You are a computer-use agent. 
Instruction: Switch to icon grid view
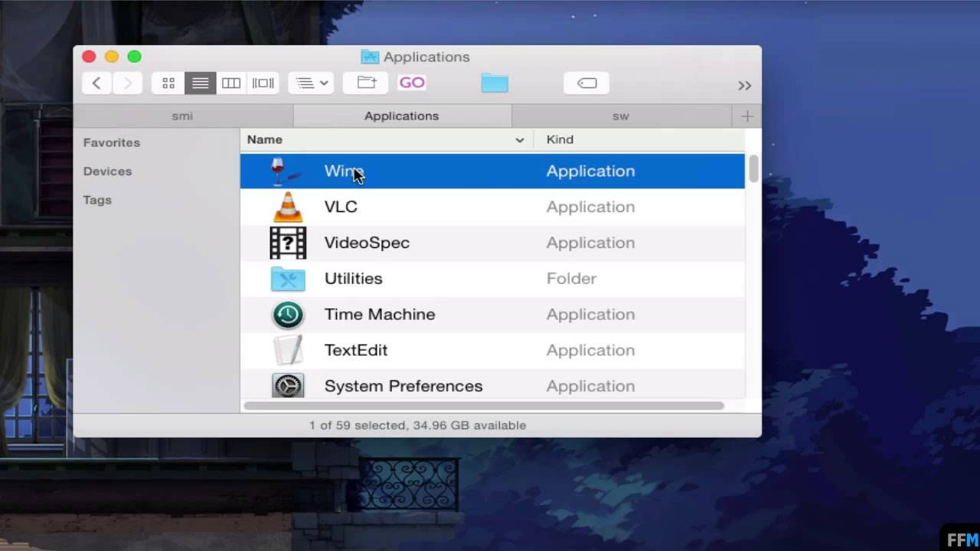coord(168,83)
